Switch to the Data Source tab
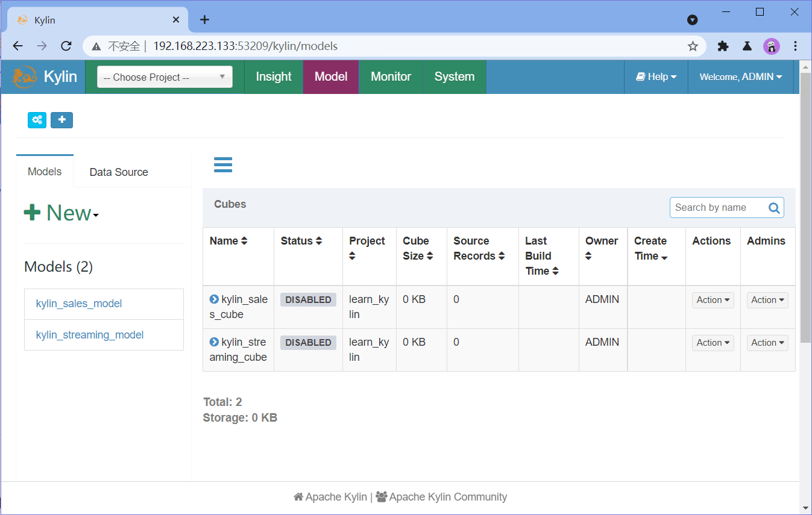812x515 pixels. tap(119, 172)
